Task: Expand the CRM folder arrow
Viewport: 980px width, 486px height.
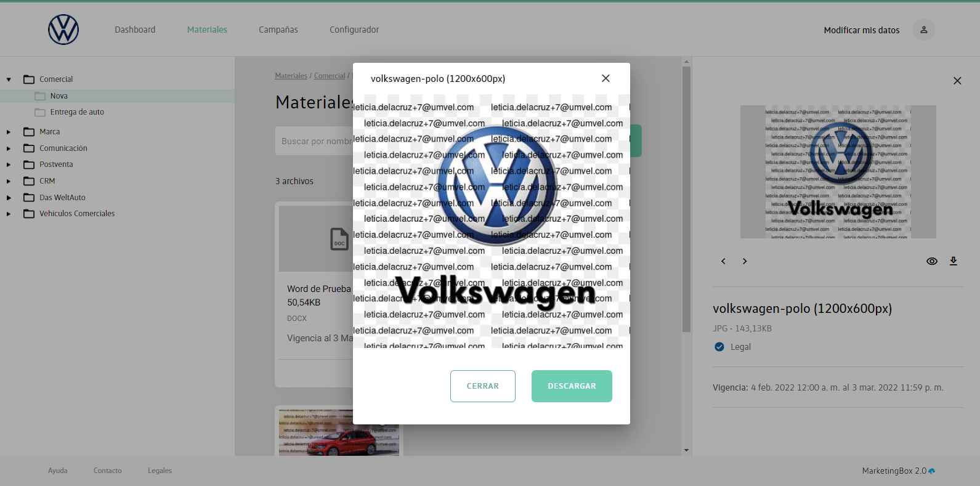Action: 9,181
